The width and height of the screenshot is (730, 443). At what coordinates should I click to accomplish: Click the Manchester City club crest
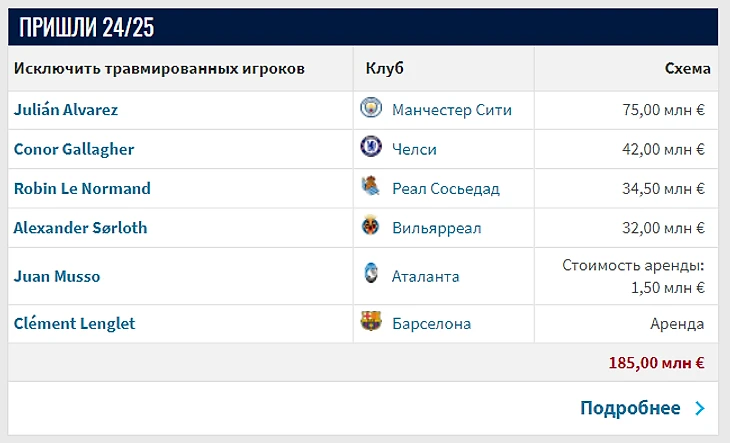click(x=371, y=108)
